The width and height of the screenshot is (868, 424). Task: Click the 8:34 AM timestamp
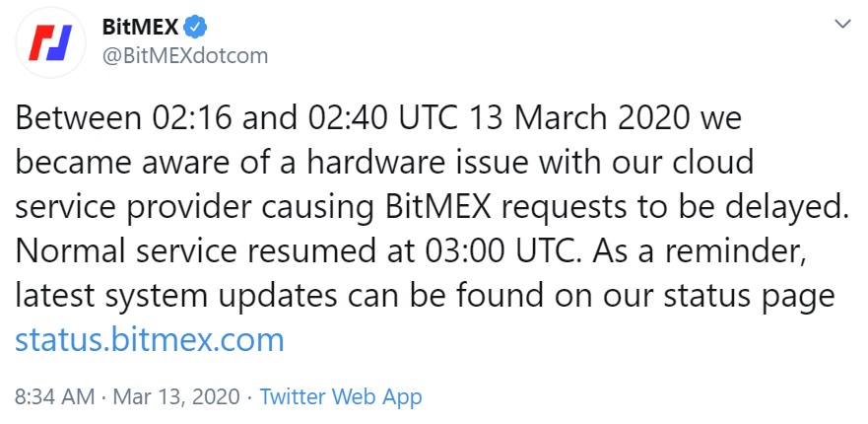(x=54, y=397)
